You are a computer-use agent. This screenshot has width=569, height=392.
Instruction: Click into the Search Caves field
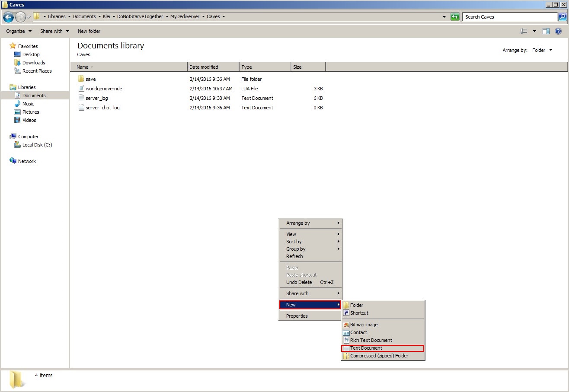[510, 17]
